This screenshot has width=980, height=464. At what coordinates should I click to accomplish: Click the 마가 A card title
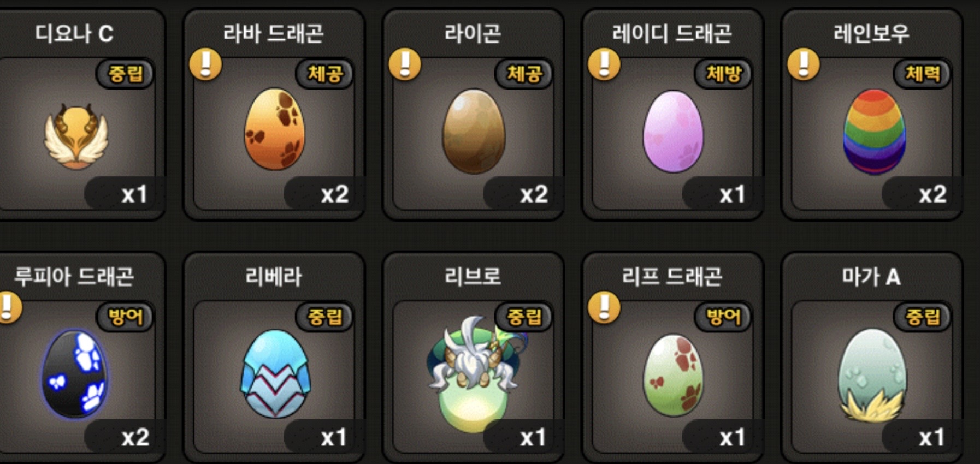(871, 277)
